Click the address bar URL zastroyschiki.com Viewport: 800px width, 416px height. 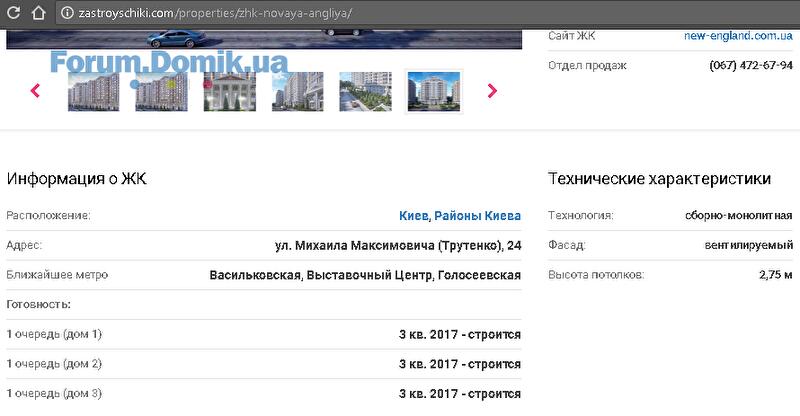click(x=215, y=13)
